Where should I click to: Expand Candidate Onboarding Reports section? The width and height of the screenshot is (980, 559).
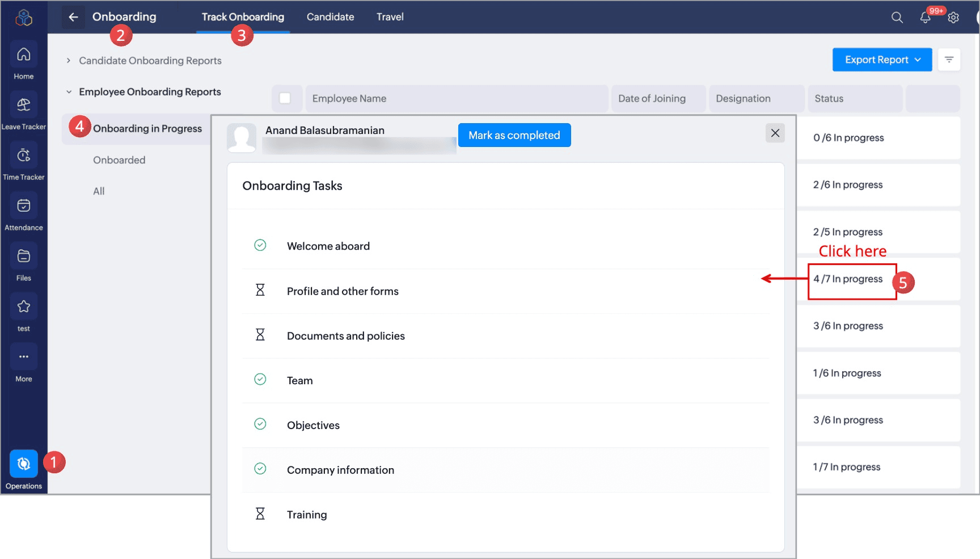click(68, 61)
